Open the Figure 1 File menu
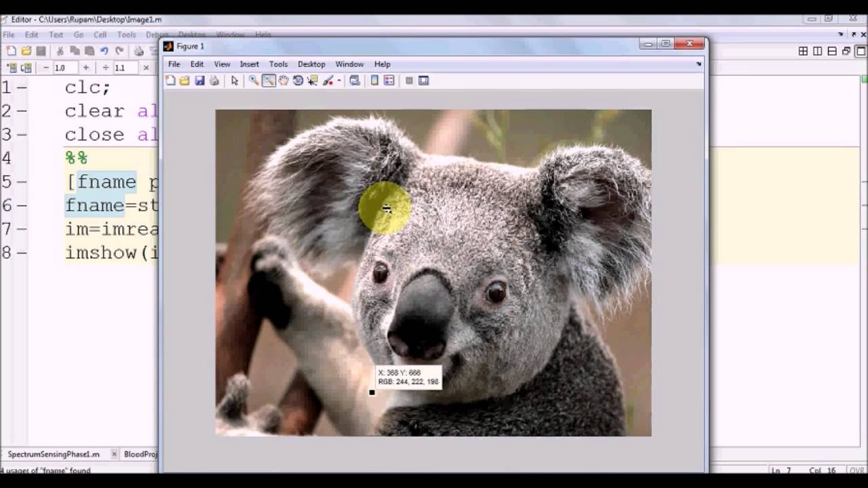868x488 pixels. (174, 64)
